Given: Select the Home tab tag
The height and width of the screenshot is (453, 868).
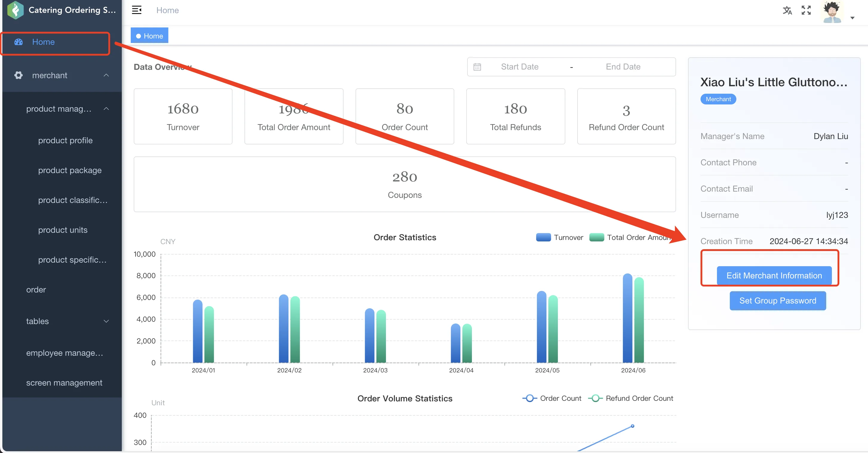Looking at the screenshot, I should [x=149, y=36].
